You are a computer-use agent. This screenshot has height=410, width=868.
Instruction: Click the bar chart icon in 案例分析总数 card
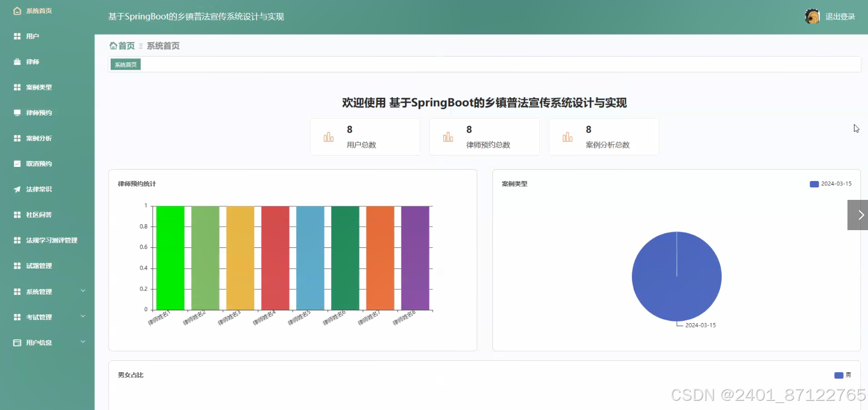point(567,137)
